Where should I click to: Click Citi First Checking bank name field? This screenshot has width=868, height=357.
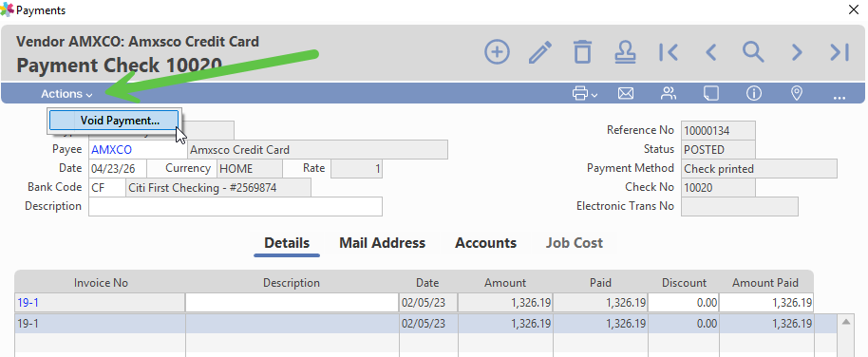click(218, 188)
